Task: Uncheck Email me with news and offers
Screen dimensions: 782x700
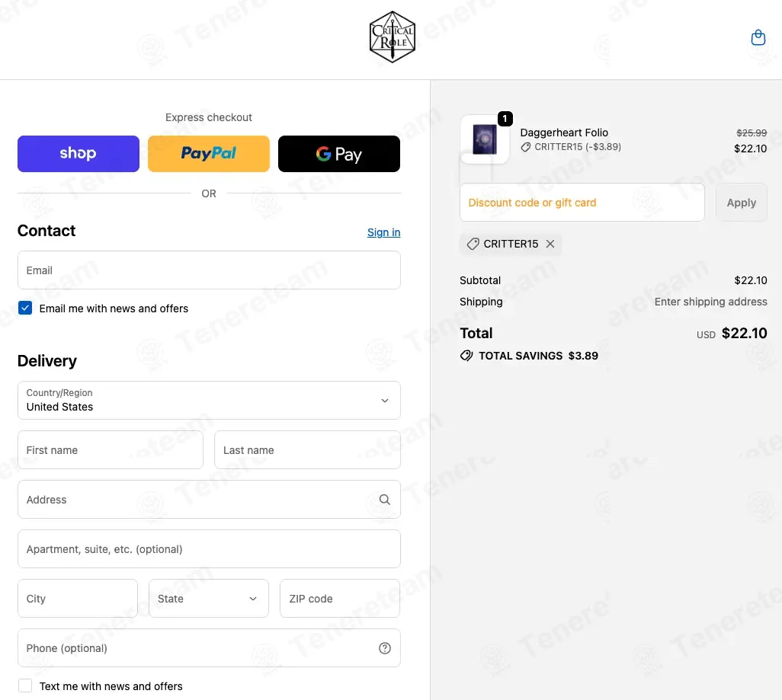Action: tap(25, 308)
